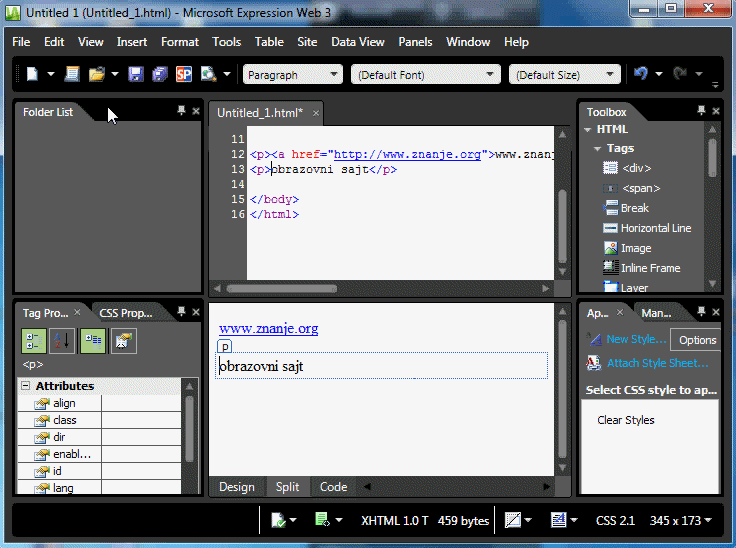The height and width of the screenshot is (548, 736).
Task: Click the Options button in Apply Styles
Action: pos(697,340)
